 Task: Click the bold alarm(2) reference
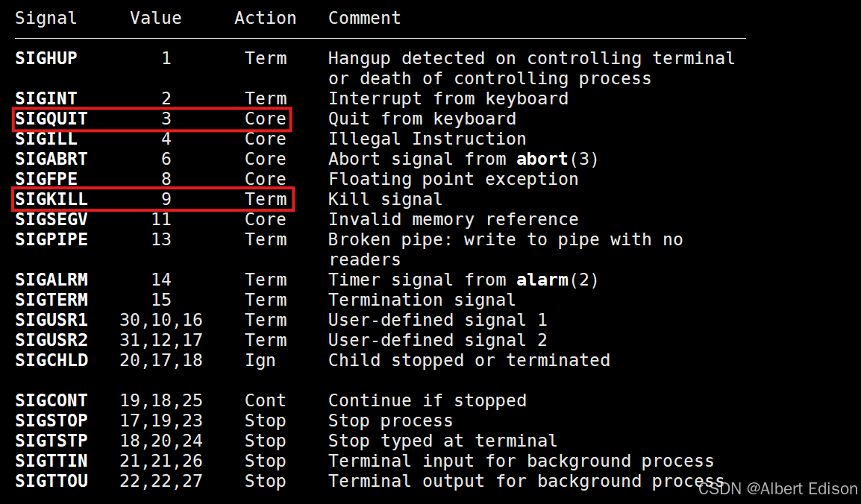point(557,280)
